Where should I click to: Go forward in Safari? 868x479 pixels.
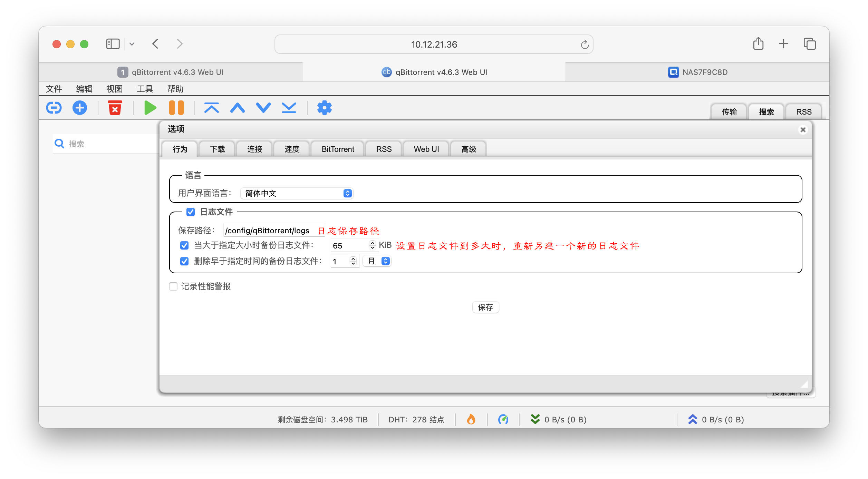point(180,44)
